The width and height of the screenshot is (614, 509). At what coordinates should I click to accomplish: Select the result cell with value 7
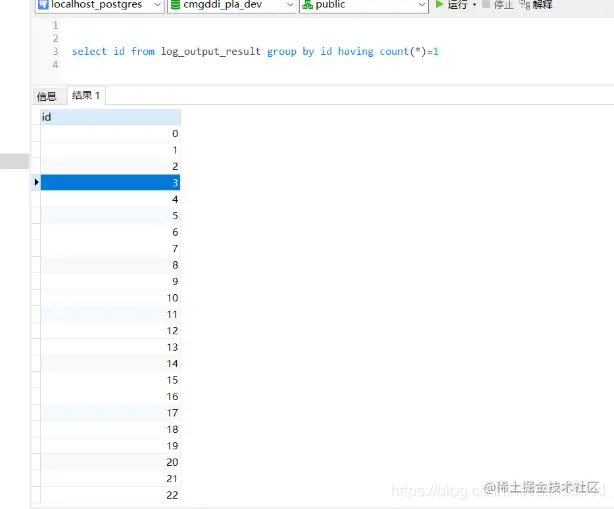(x=110, y=249)
